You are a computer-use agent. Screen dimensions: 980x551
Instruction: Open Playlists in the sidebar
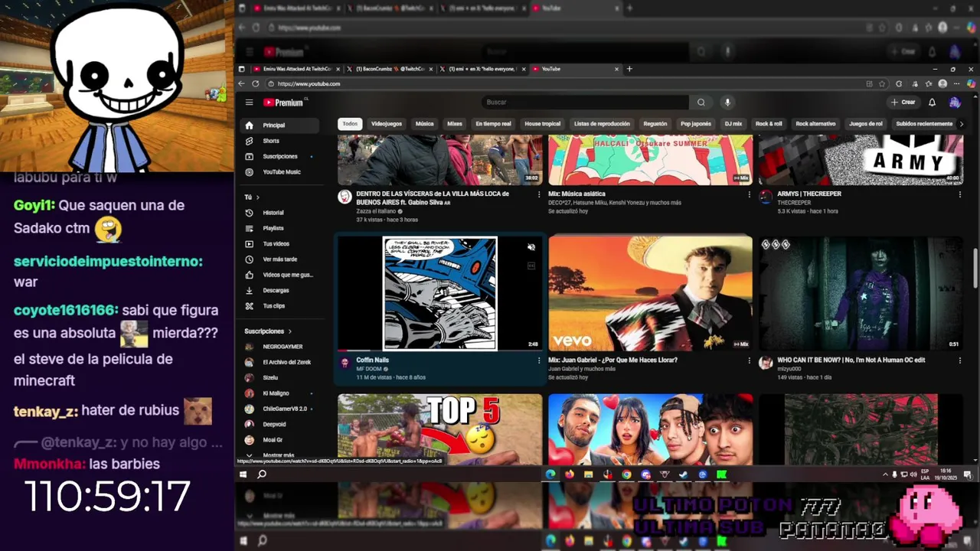pos(280,228)
